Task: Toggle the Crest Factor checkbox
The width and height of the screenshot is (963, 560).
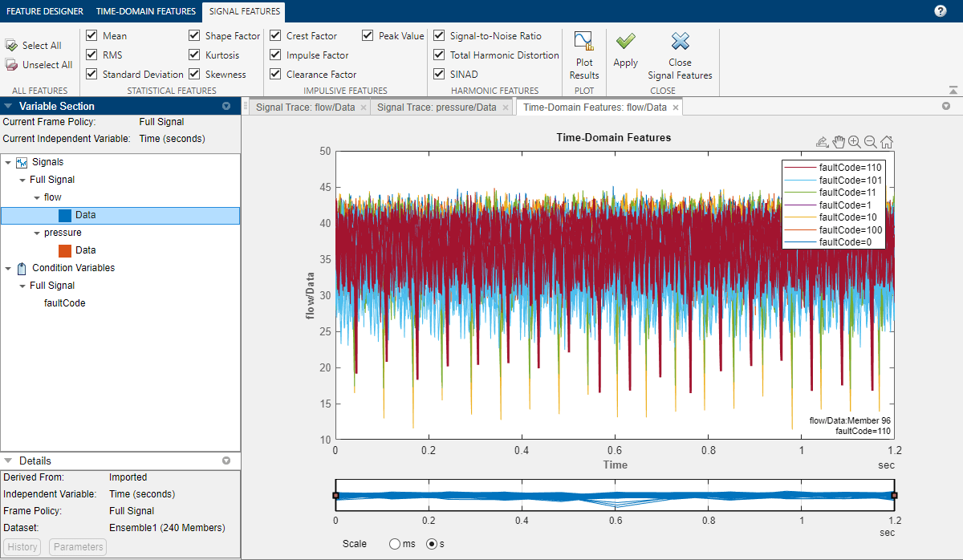Action: (276, 36)
